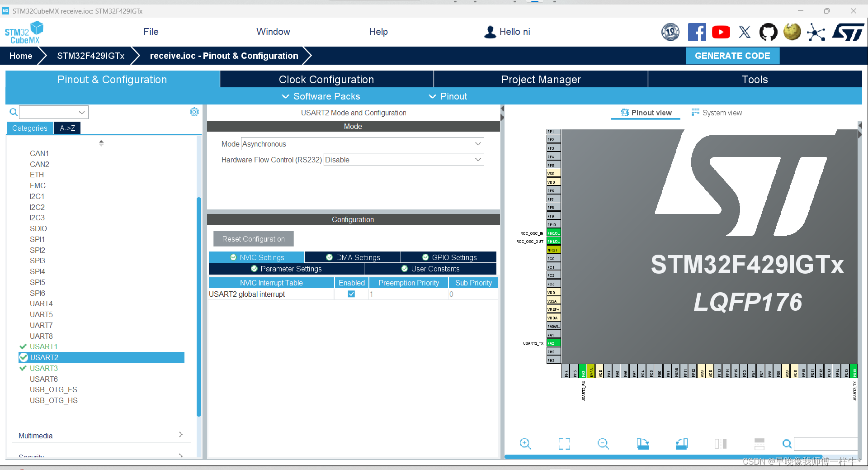This screenshot has width=868, height=470.
Task: Click the STM32CubeMX logo
Action: [24, 33]
